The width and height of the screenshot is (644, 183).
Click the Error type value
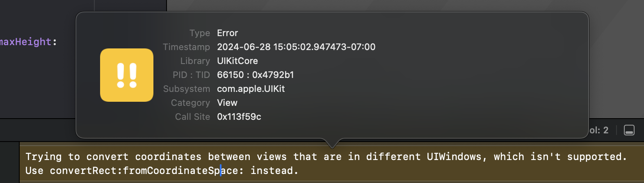click(x=227, y=33)
